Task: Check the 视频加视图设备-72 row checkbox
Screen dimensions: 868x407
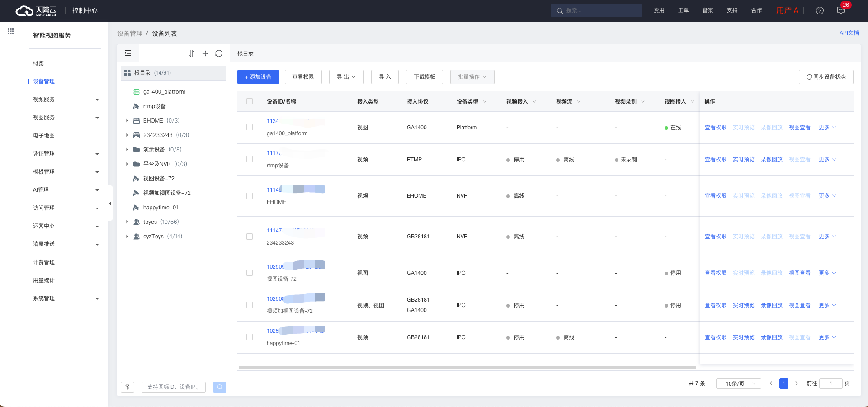Action: pos(250,305)
